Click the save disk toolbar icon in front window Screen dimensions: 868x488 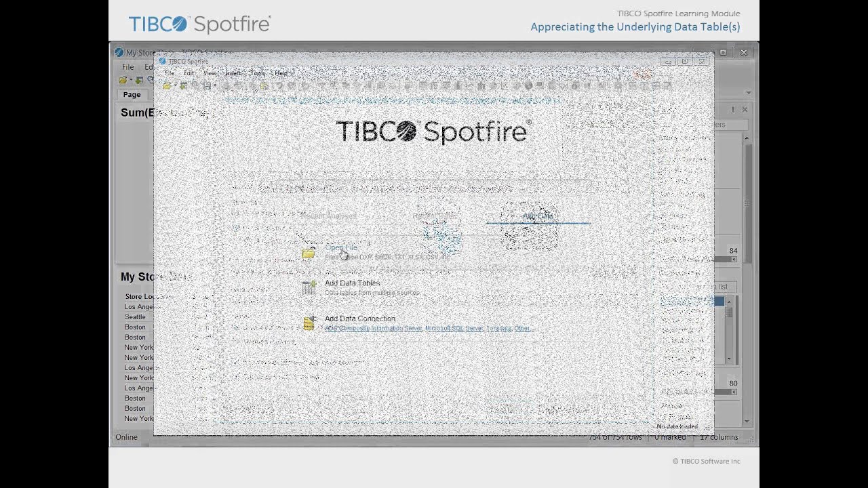coord(208,86)
